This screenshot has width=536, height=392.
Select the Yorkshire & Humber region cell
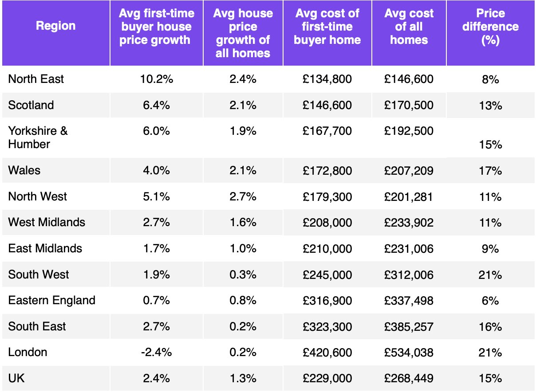(38, 137)
